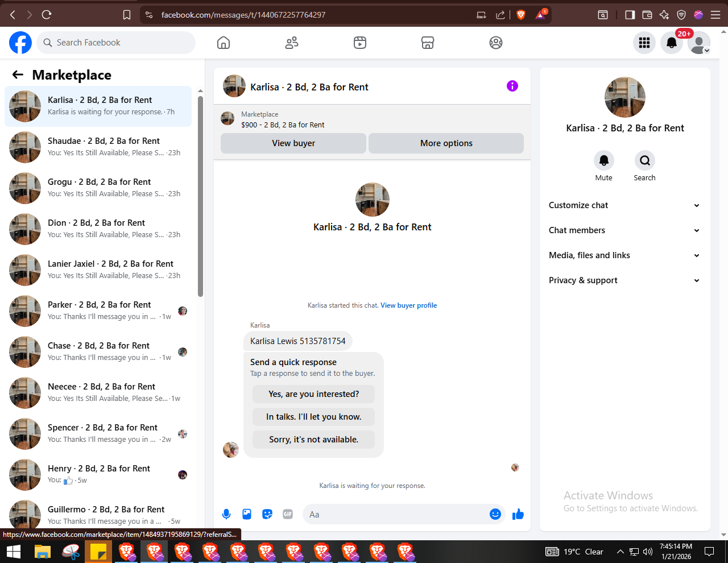The height and width of the screenshot is (563, 728).
Task: Click the View buyer button
Action: pyautogui.click(x=293, y=143)
